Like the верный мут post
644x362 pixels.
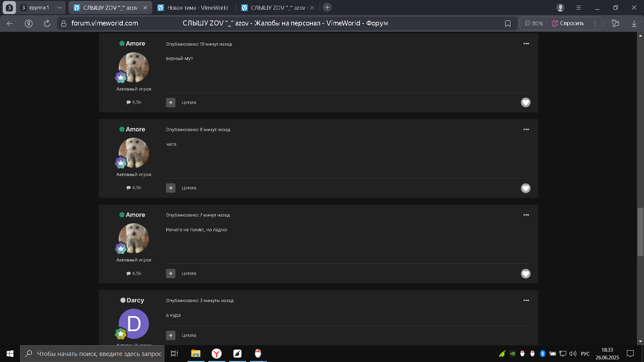click(x=526, y=103)
